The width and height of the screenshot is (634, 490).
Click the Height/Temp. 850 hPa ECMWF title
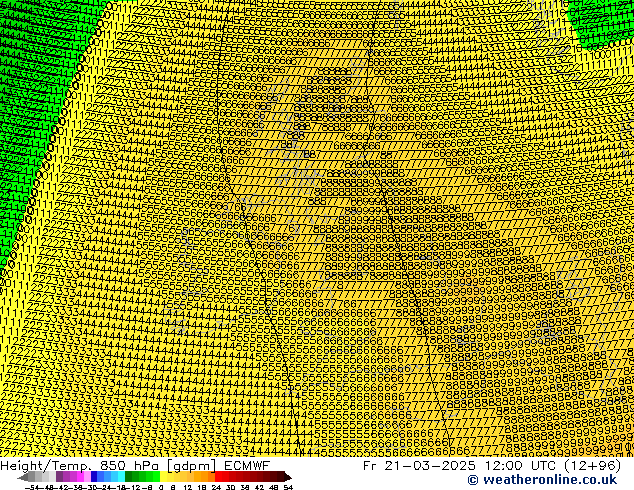[135, 465]
